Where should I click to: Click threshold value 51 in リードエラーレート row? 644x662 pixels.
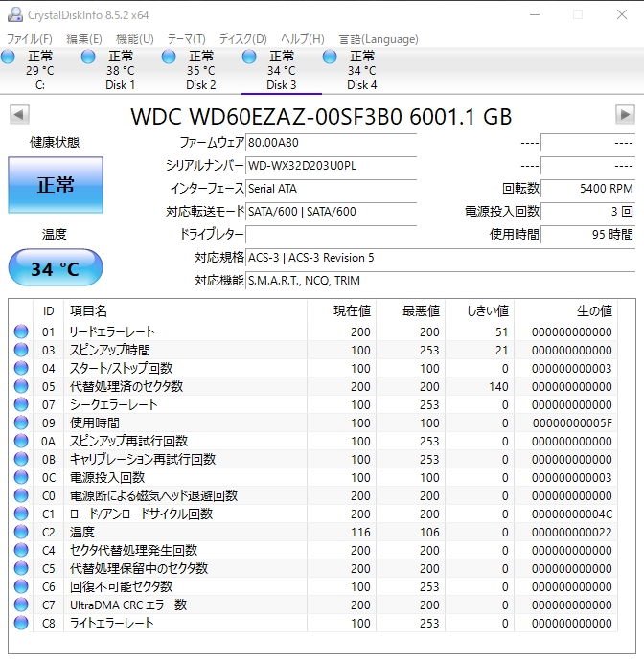pos(501,331)
